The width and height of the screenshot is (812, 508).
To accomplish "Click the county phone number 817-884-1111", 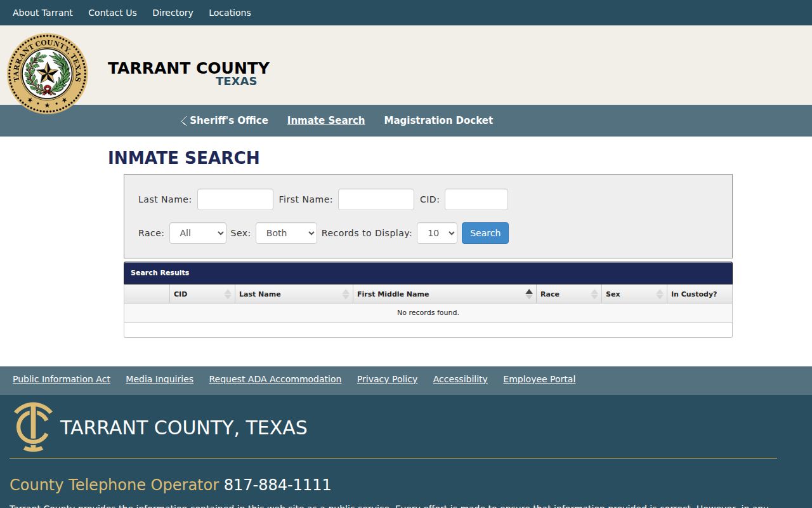I will pyautogui.click(x=277, y=485).
